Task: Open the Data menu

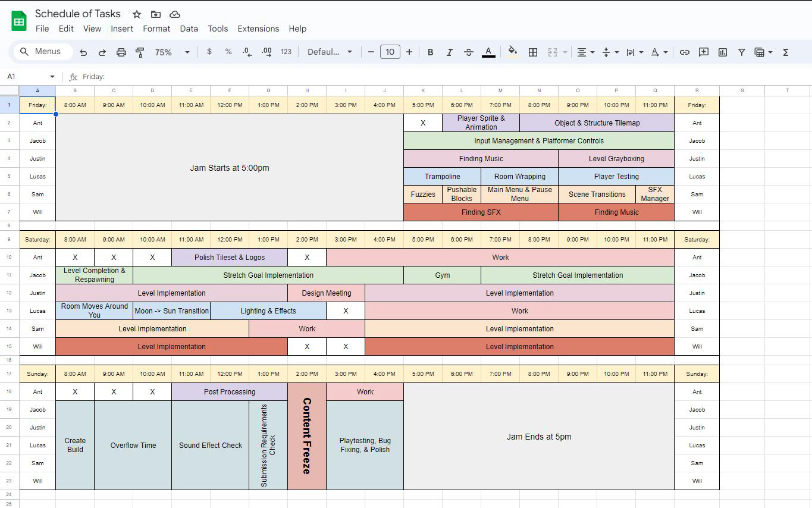Action: point(189,29)
